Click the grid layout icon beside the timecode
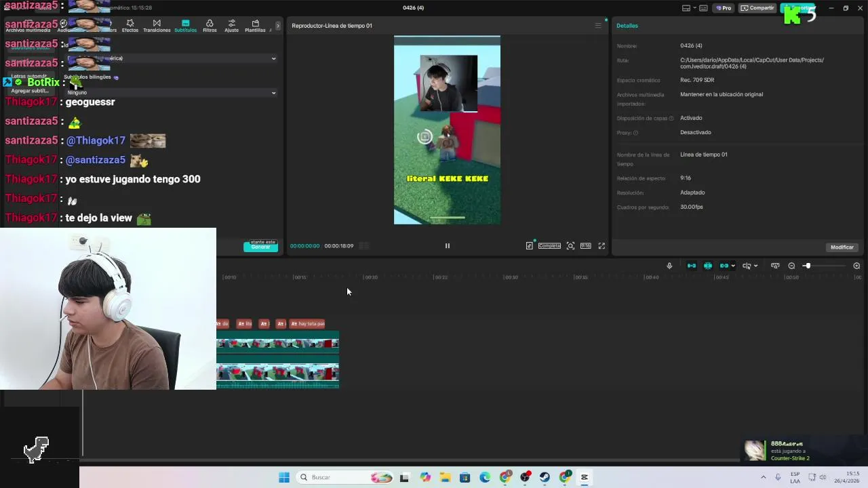The height and width of the screenshot is (488, 868). pos(363,246)
